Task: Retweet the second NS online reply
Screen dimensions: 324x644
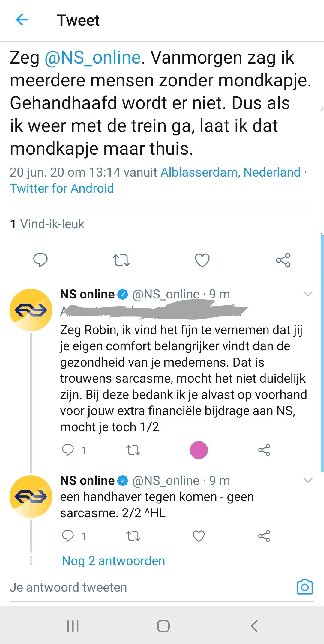Action: 133,536
